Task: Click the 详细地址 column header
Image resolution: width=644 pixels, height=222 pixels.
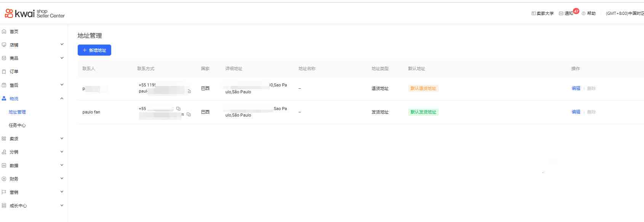Action: click(x=234, y=69)
